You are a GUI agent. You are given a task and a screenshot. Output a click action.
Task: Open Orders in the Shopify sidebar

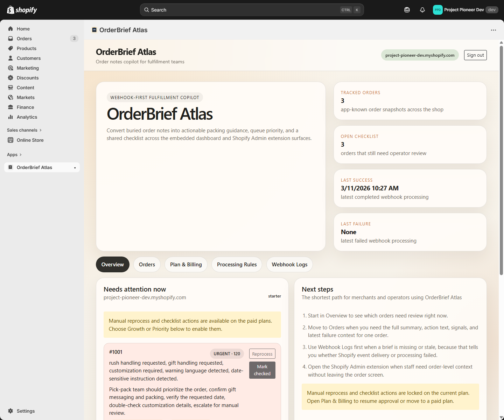[x=42, y=38]
